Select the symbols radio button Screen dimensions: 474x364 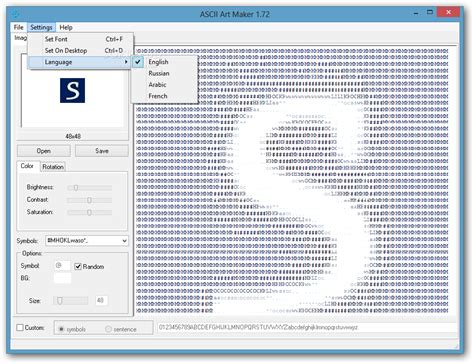coord(61,329)
